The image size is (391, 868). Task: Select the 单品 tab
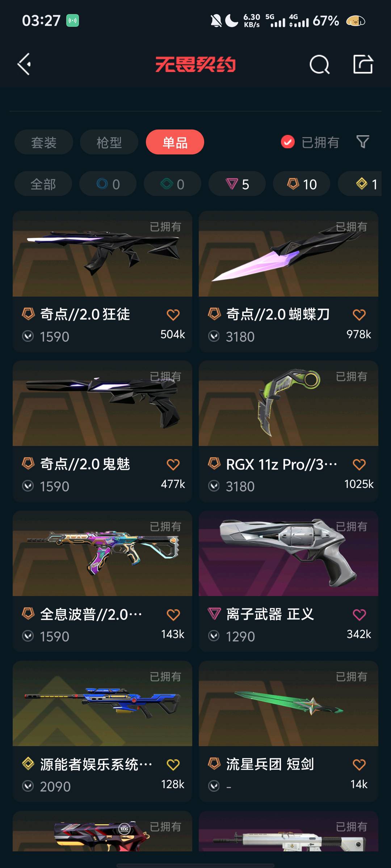tap(175, 142)
